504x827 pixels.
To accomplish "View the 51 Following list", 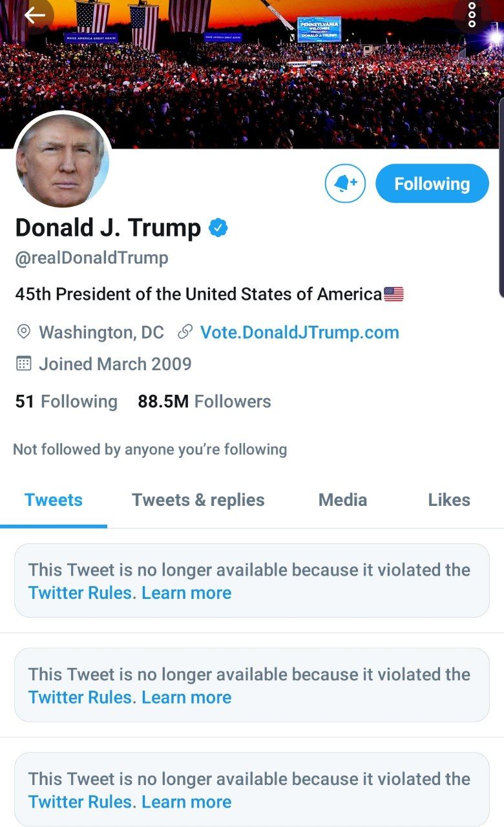I will (x=66, y=401).
